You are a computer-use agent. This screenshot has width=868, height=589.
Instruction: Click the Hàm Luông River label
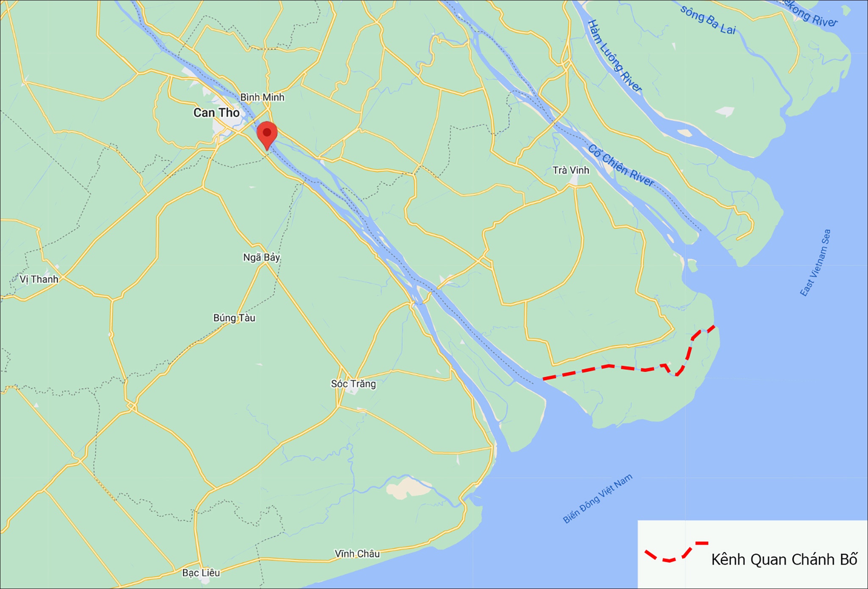pyautogui.click(x=614, y=56)
